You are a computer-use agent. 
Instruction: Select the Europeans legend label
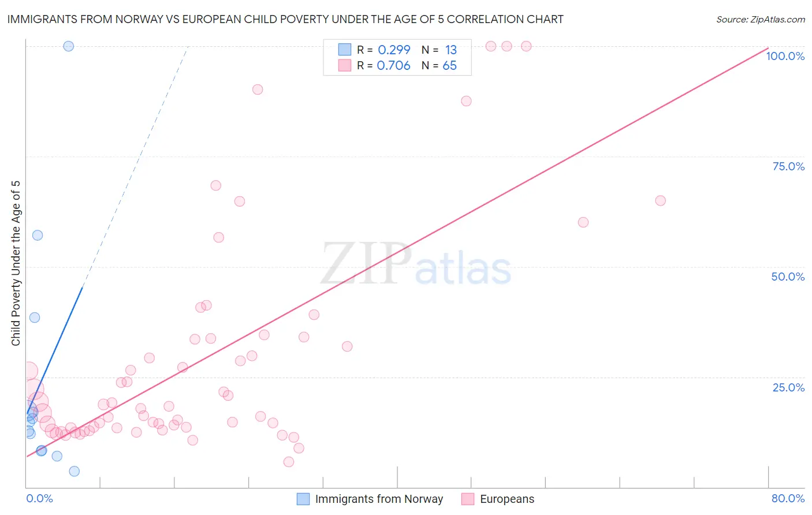pos(507,499)
